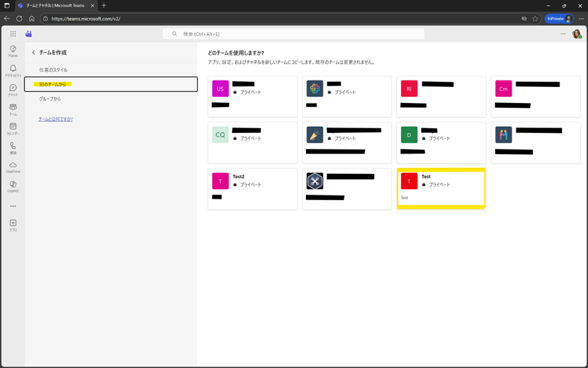Open a new browser tab
The width and height of the screenshot is (588, 368).
[x=104, y=5]
